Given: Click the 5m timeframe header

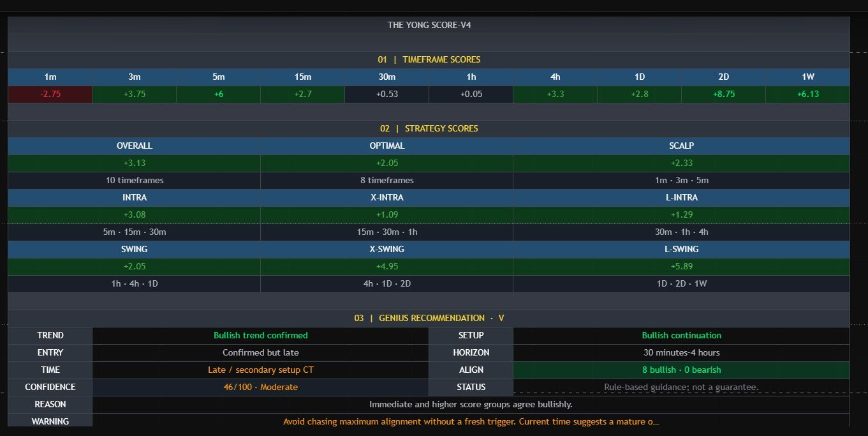Looking at the screenshot, I should (218, 77).
